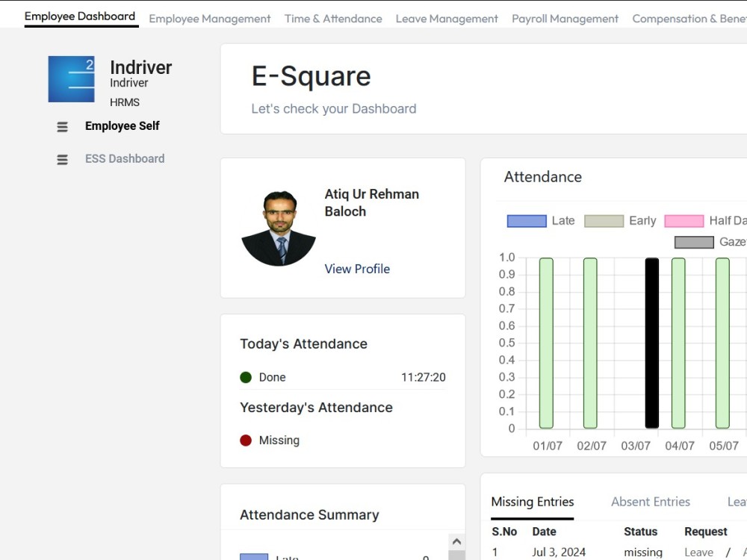Click the Request column header
Viewport: 747px width, 560px height.
pos(706,532)
